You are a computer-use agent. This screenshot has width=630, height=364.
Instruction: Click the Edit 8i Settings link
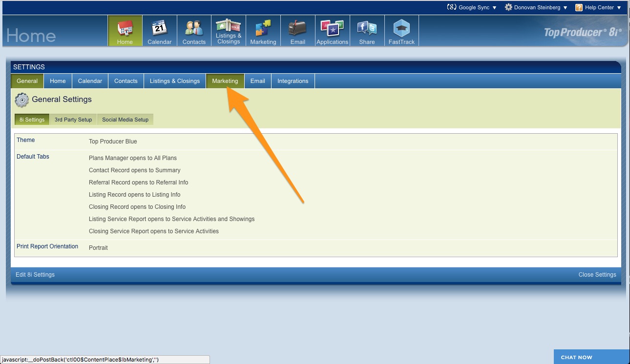point(35,275)
